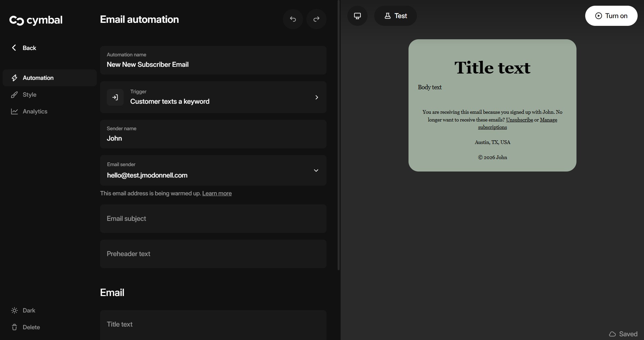Open the Style section
The width and height of the screenshot is (644, 340).
coord(30,95)
